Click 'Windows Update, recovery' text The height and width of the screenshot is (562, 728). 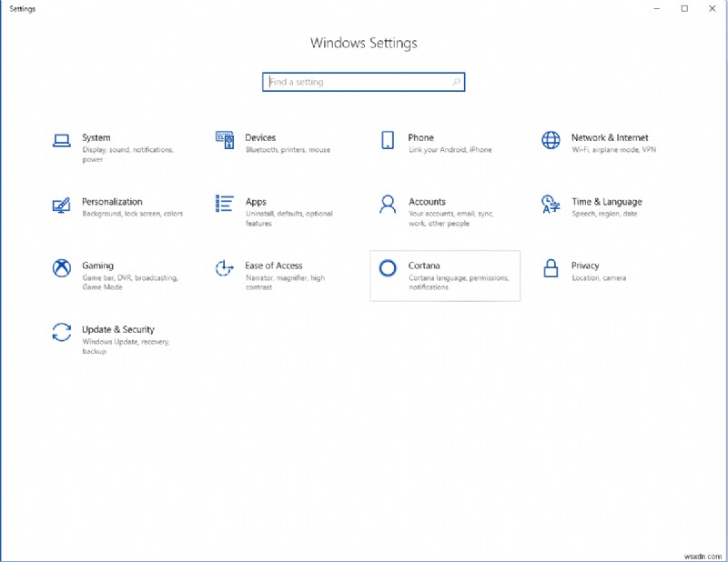point(126,342)
